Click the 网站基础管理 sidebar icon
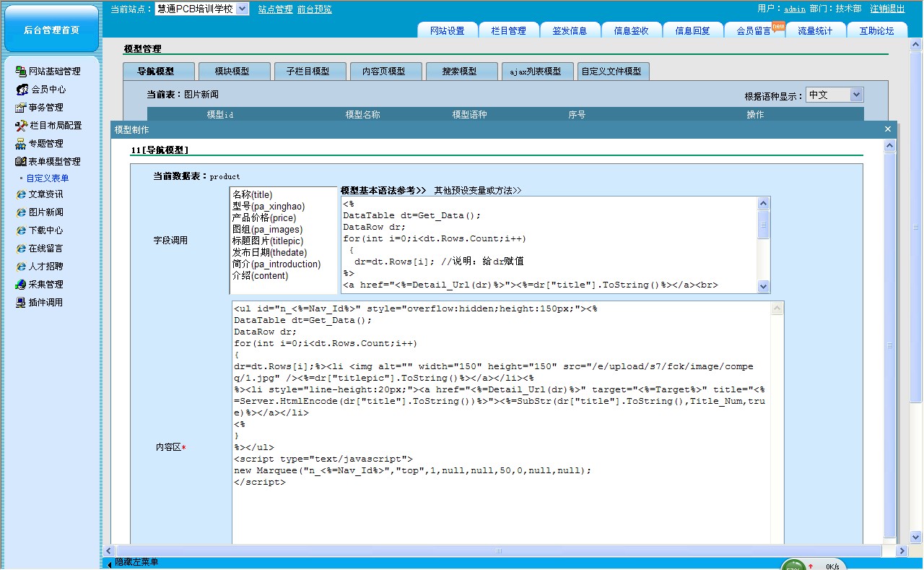The width and height of the screenshot is (924, 570). click(x=21, y=72)
